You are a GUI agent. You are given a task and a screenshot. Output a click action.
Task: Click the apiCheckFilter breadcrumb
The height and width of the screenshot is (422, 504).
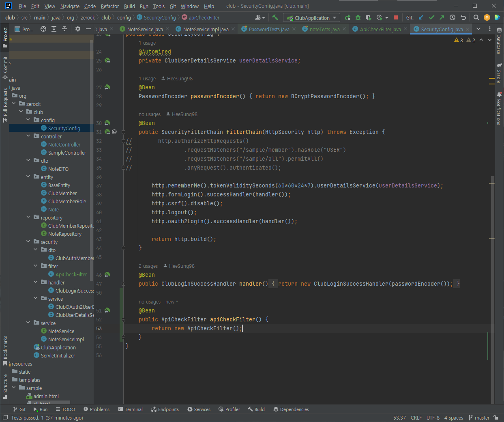(x=201, y=17)
